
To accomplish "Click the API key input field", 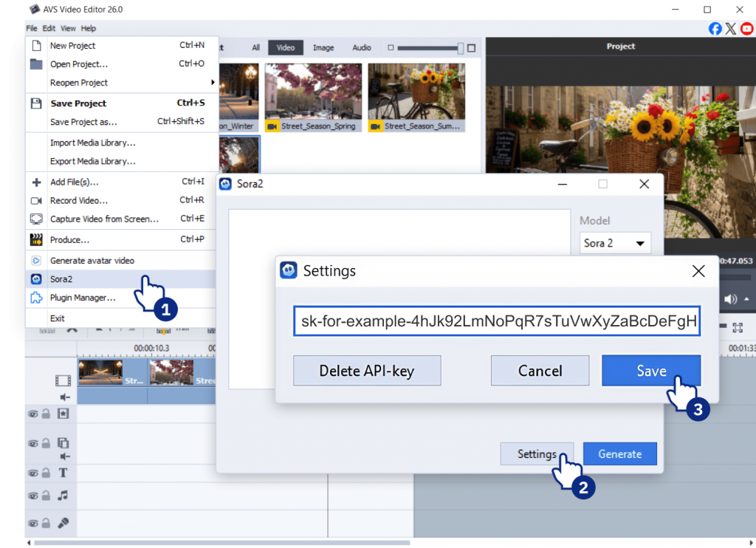I will point(496,322).
